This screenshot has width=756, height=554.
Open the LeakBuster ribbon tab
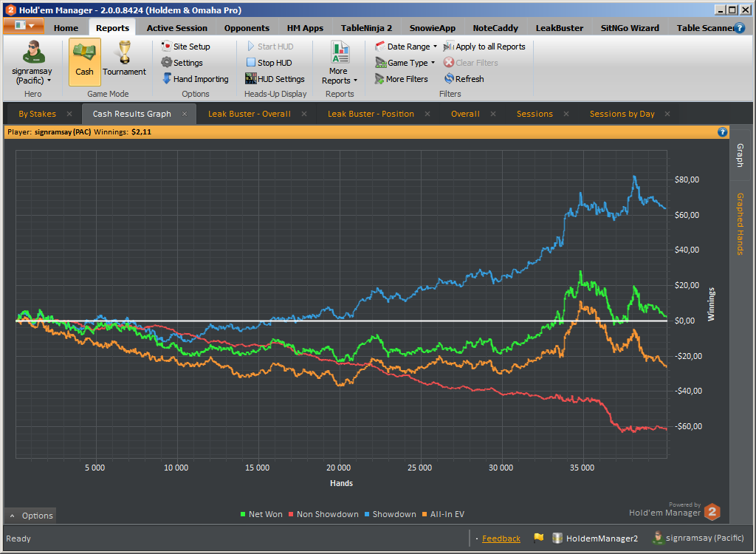560,28
